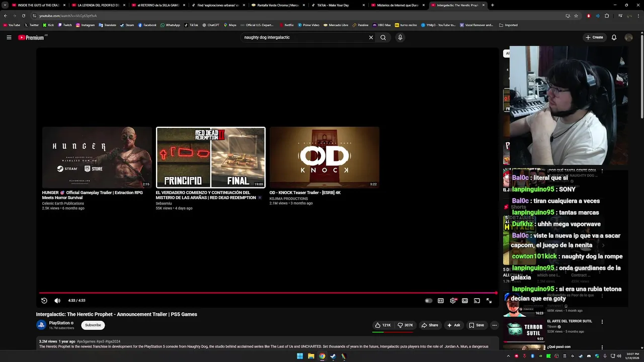The height and width of the screenshot is (362, 644).
Task: Toggle the autoplay switch
Action: pos(428,301)
